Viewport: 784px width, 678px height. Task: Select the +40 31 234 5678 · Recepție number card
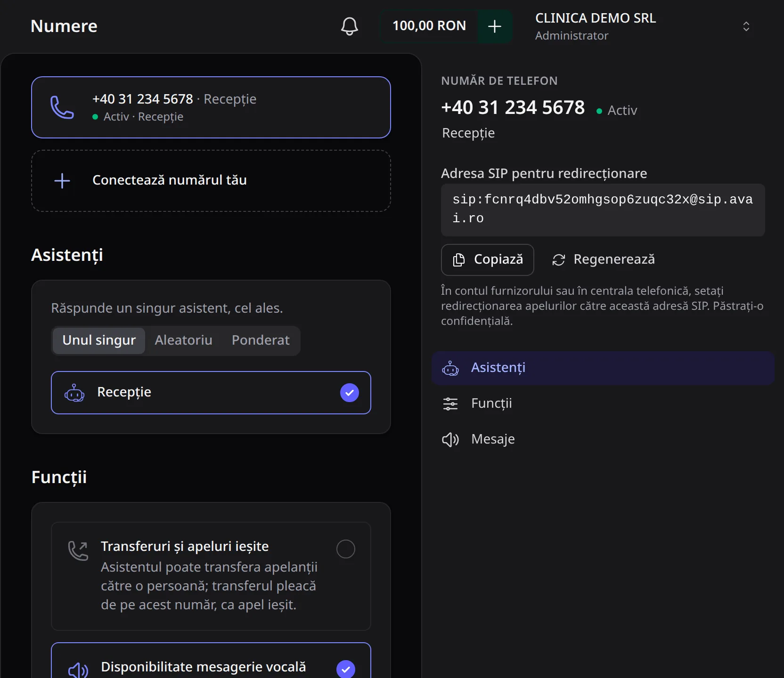211,107
